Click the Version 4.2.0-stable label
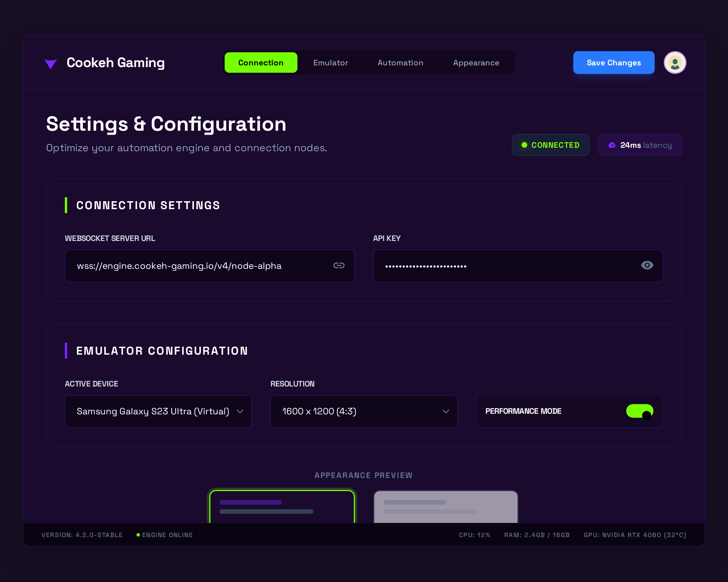This screenshot has height=582, width=728. coord(82,535)
